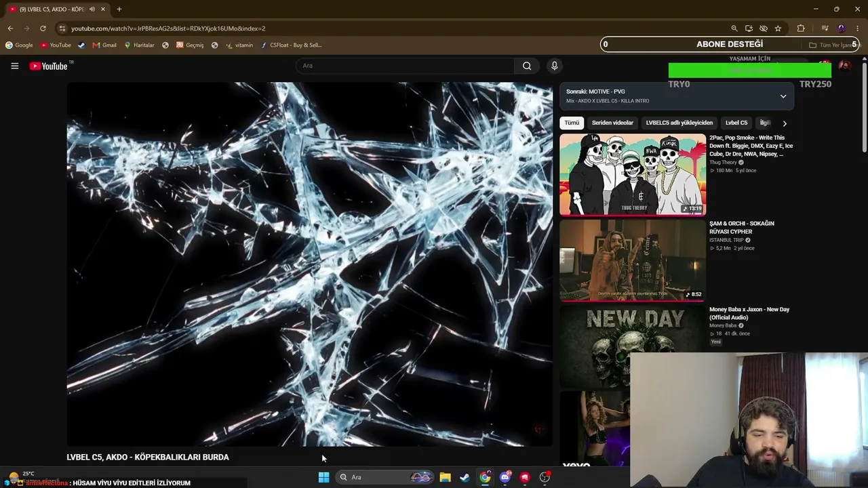Show more filter chips with right arrow
This screenshot has height=488, width=868.
coord(785,123)
